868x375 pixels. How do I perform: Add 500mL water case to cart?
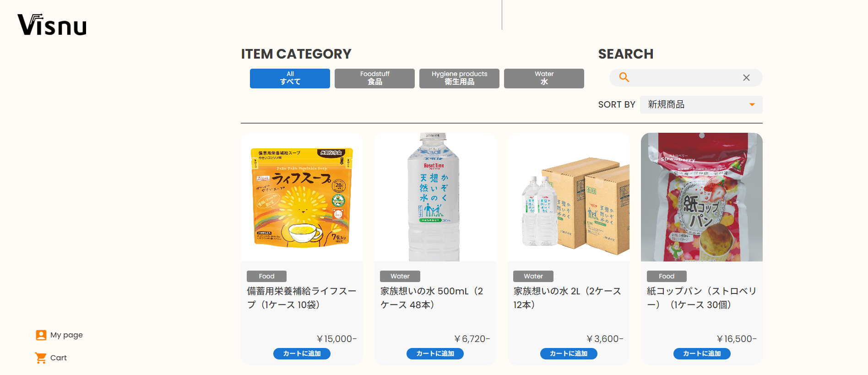[x=435, y=353]
